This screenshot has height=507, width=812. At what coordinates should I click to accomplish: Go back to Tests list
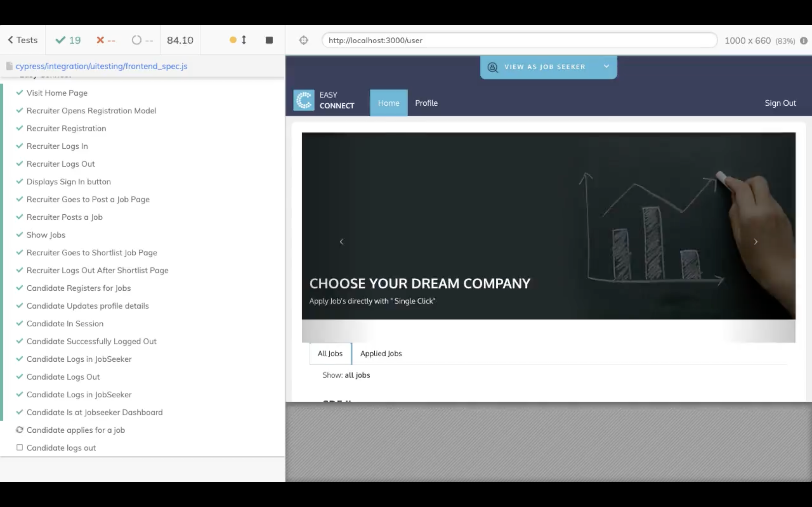[23, 40]
